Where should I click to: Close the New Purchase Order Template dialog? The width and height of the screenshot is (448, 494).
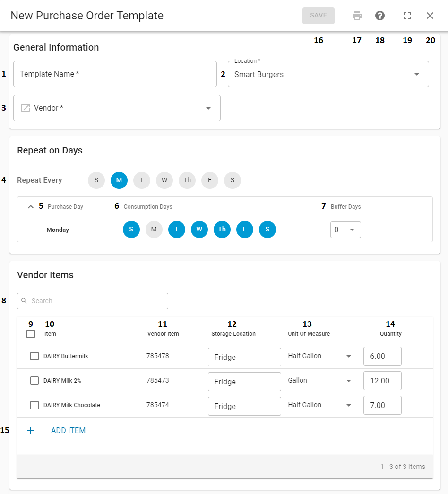pos(430,16)
